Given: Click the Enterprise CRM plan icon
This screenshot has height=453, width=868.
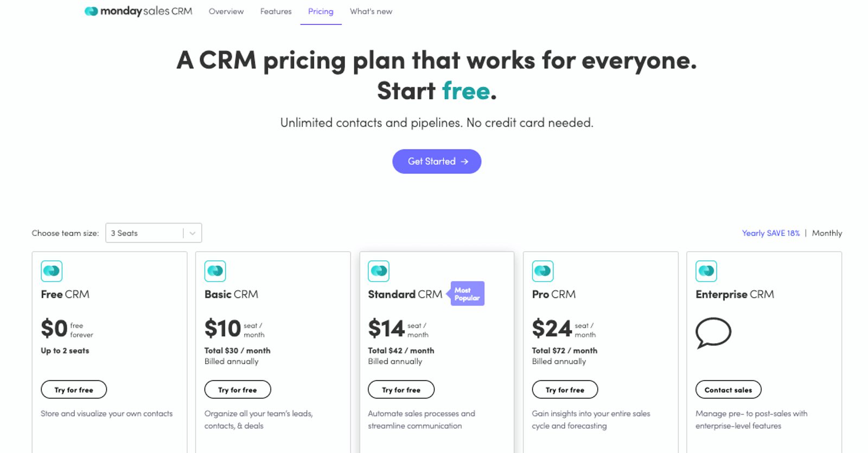Looking at the screenshot, I should point(706,271).
